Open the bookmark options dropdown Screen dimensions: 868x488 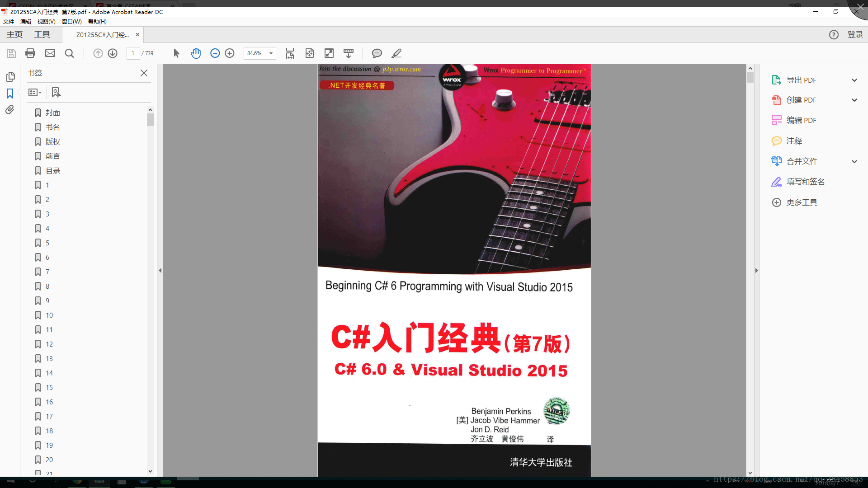tap(35, 92)
